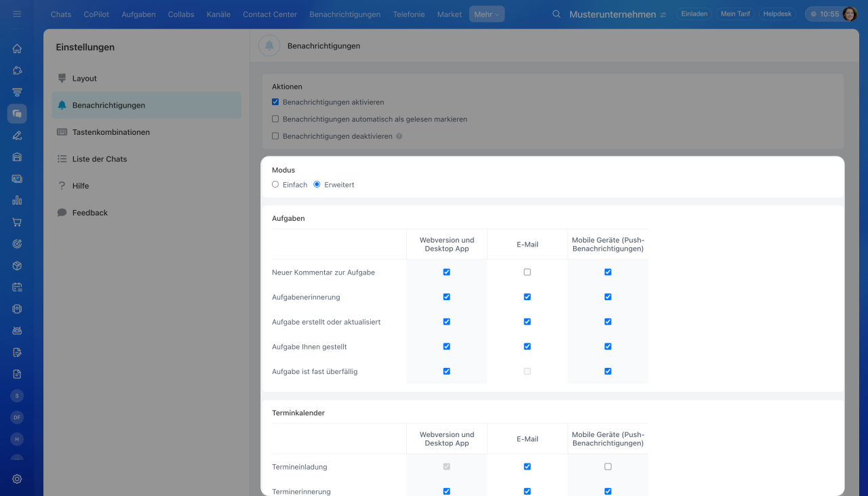This screenshot has width=868, height=496.
Task: Open settings gear at sidebar bottom
Action: click(17, 479)
